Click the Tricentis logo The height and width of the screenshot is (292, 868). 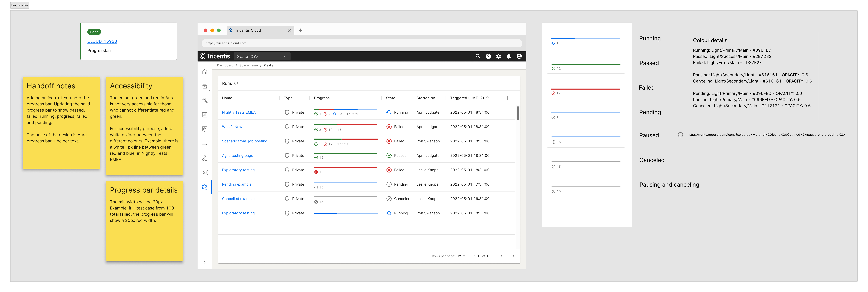click(x=215, y=56)
